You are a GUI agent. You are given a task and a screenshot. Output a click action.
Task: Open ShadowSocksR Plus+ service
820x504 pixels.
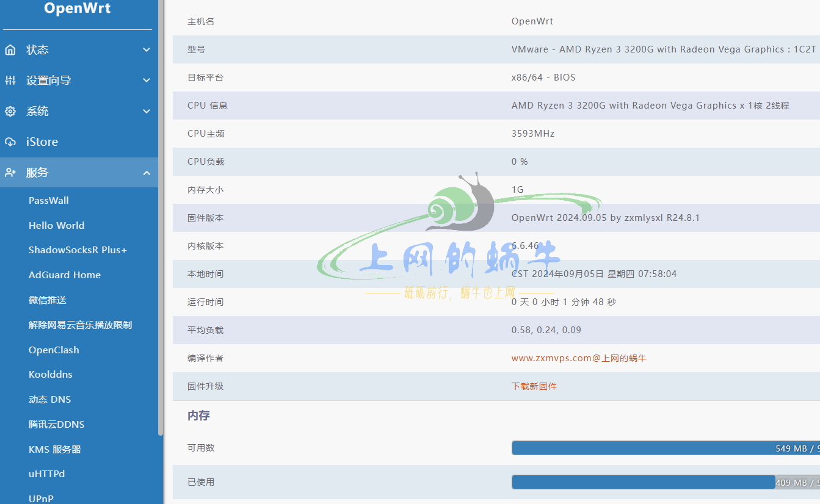[78, 250]
